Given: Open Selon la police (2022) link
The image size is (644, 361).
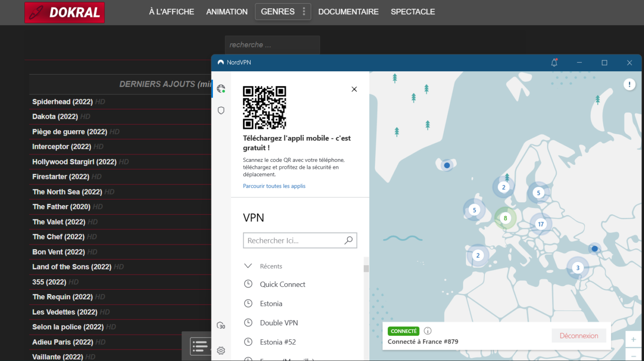Looking at the screenshot, I should [x=68, y=327].
